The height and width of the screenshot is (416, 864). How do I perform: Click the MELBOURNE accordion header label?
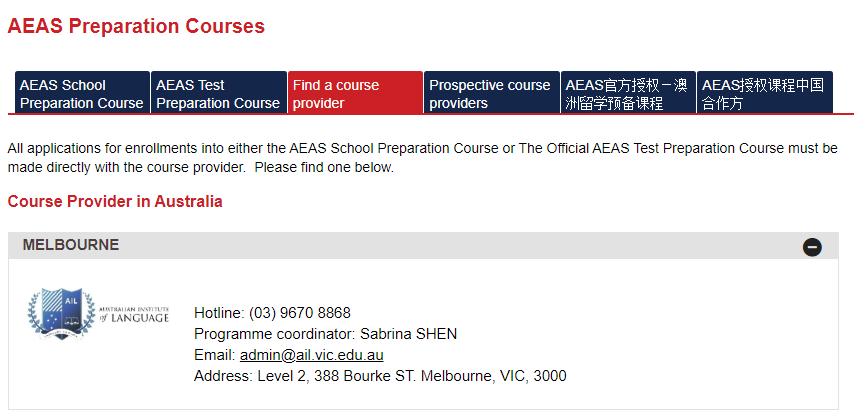click(71, 245)
